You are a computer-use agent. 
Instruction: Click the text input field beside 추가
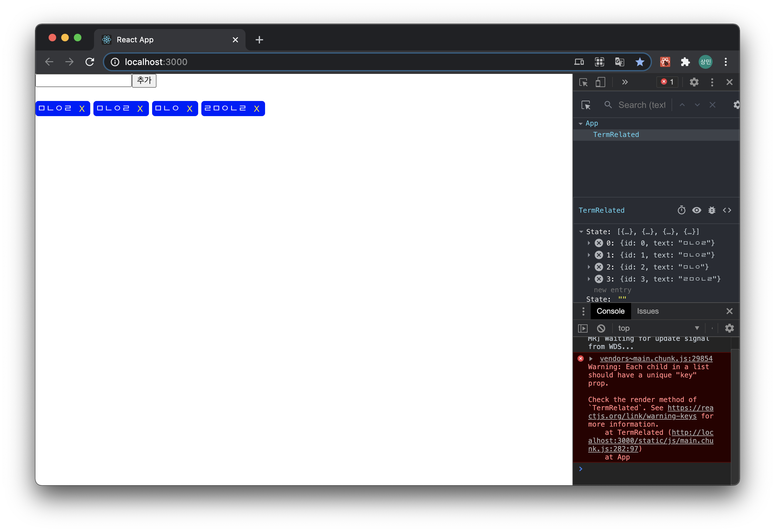click(83, 80)
